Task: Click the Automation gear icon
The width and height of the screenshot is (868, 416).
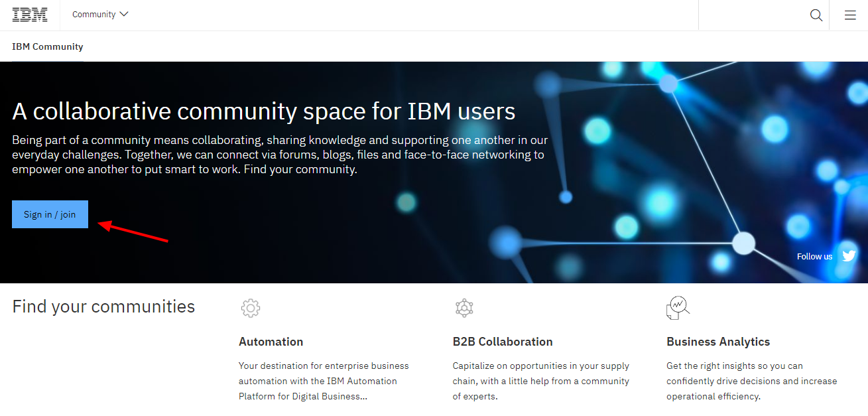Action: (251, 308)
